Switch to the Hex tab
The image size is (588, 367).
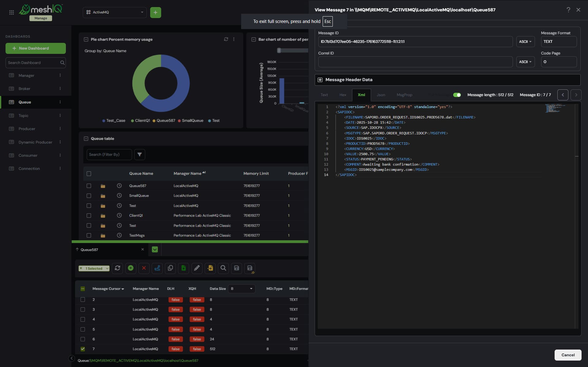click(343, 95)
